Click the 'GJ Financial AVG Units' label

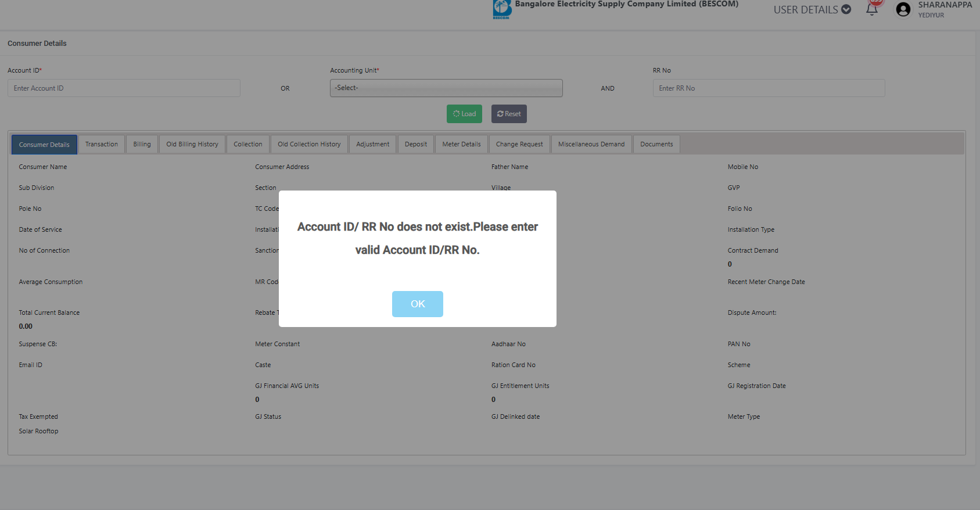coord(287,386)
